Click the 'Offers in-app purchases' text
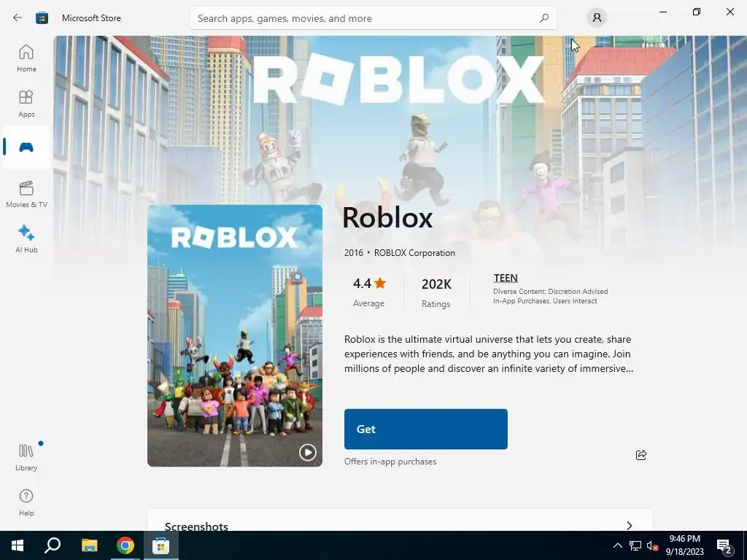The image size is (747, 560). pyautogui.click(x=390, y=462)
